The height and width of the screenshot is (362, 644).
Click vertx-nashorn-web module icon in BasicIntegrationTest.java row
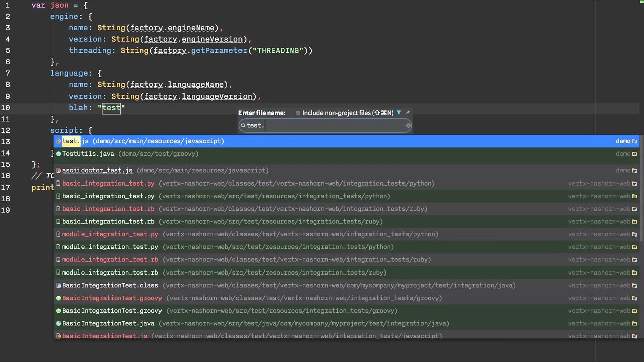point(635,323)
